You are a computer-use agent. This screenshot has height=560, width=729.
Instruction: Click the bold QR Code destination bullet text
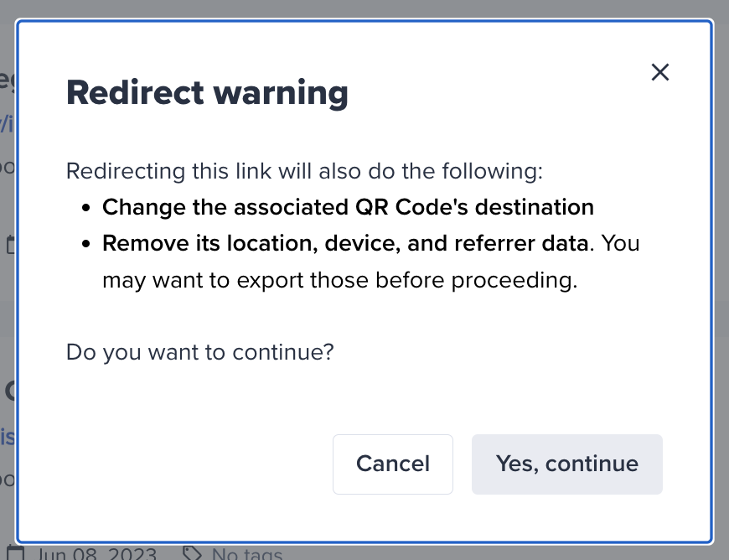(348, 207)
